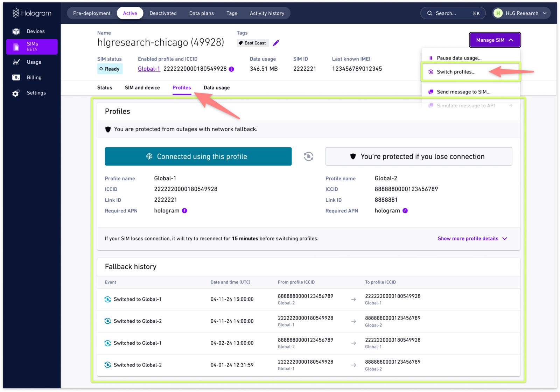Image resolution: width=560 pixels, height=392 pixels.
Task: Collapse the Manage SIM dropdown
Action: (x=495, y=40)
